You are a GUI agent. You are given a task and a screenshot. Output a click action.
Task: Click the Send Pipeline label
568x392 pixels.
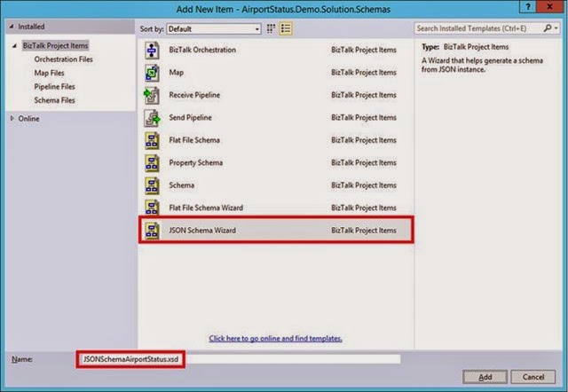(x=190, y=118)
